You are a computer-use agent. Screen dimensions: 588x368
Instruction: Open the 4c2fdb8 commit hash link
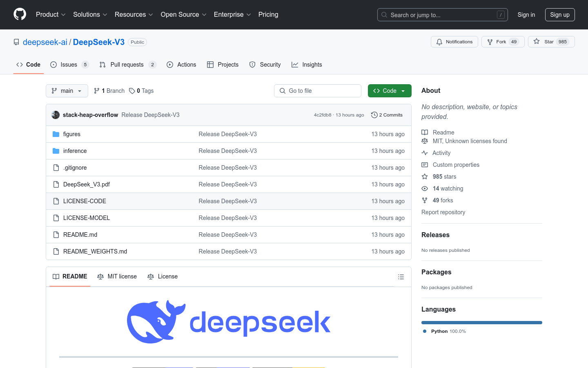[323, 115]
